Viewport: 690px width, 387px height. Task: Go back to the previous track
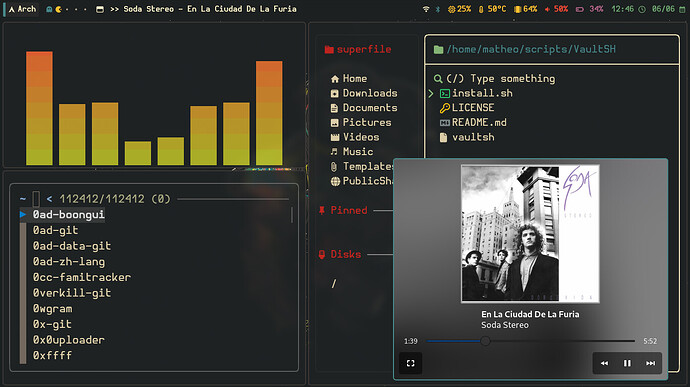pos(604,363)
